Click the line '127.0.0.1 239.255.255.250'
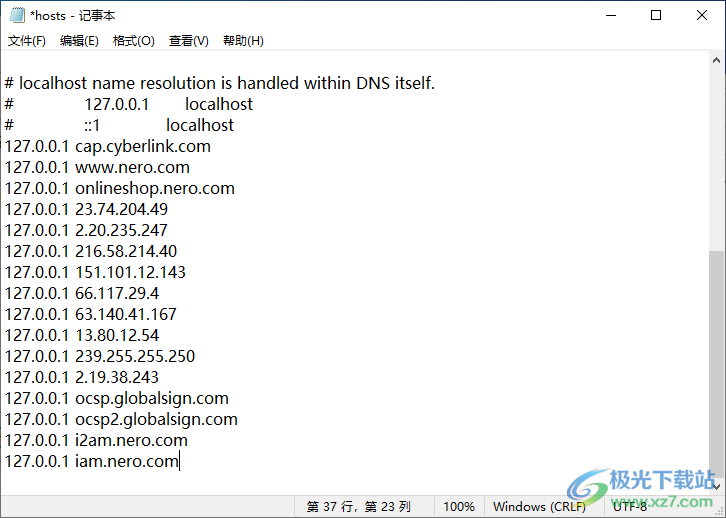This screenshot has height=518, width=726. pyautogui.click(x=100, y=356)
